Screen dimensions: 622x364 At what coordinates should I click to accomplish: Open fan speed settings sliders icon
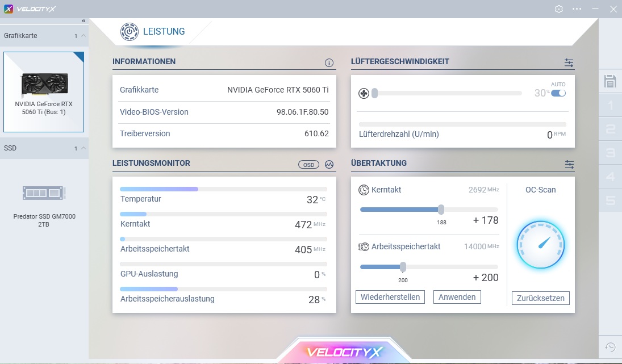click(x=569, y=62)
